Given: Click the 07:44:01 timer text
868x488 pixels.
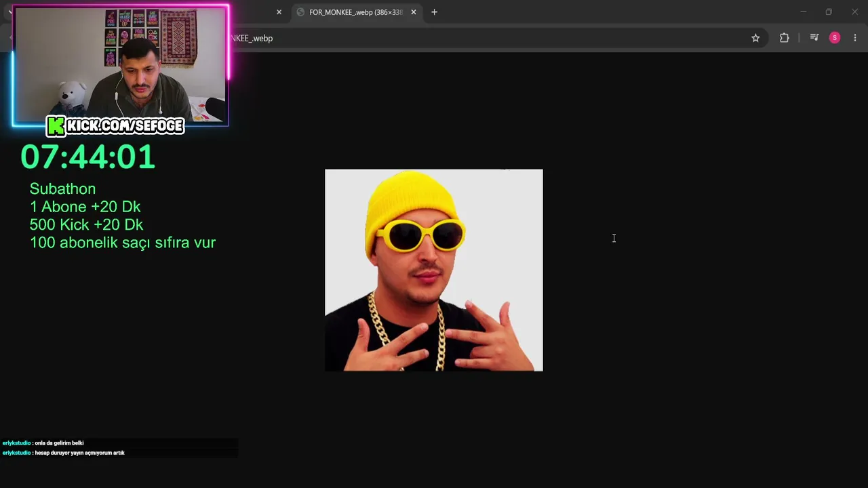Looking at the screenshot, I should point(87,157).
